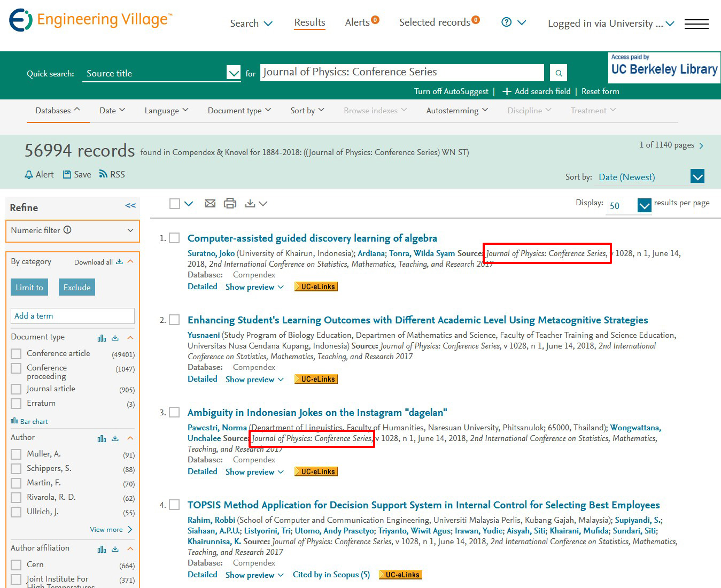The width and height of the screenshot is (721, 588).
Task: Open Sort by Date (Newest) dropdown
Action: tap(697, 176)
